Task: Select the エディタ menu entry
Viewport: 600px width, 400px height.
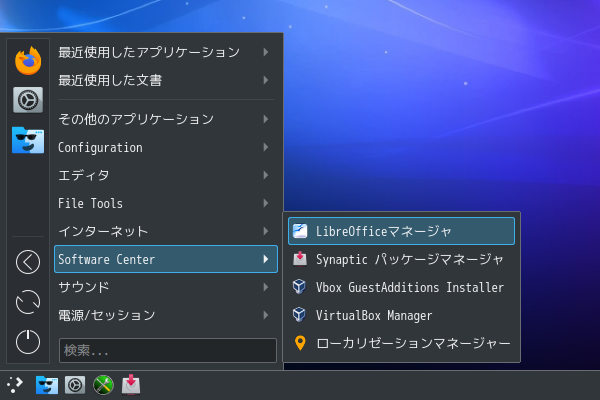Action: [166, 175]
